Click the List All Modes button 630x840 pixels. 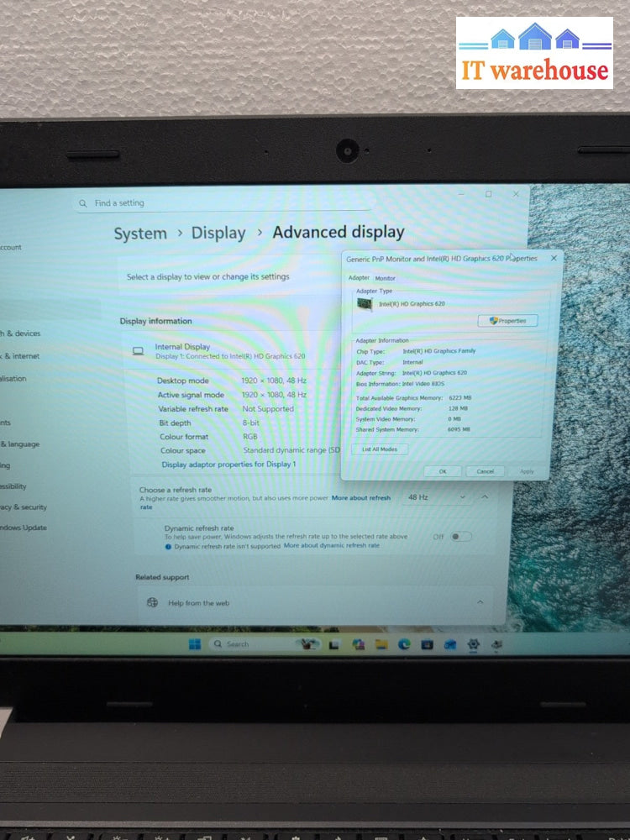380,449
